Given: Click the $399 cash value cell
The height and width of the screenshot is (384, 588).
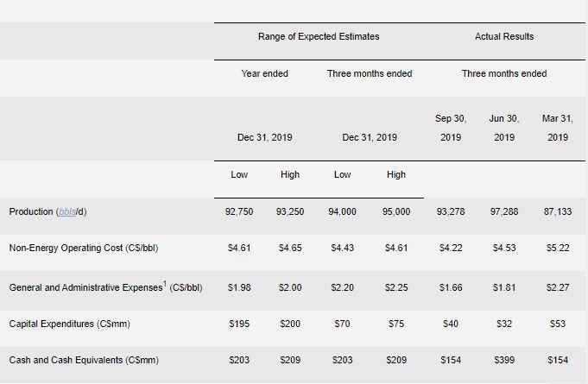Looking at the screenshot, I should (504, 360).
